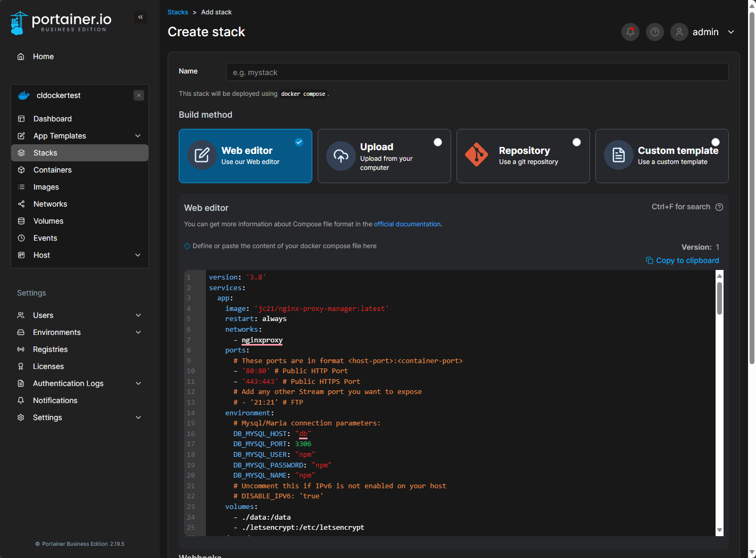
Task: Click the stack Name input field
Action: [x=477, y=72]
